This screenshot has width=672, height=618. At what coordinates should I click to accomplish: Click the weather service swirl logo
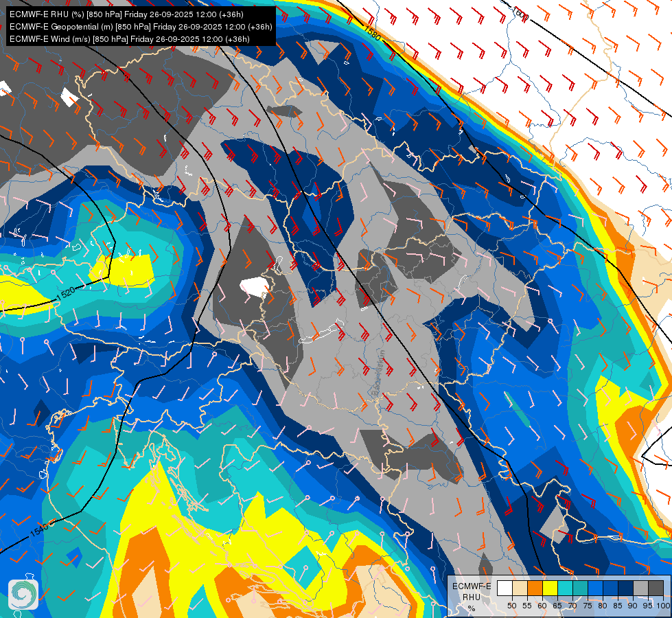tap(23, 595)
